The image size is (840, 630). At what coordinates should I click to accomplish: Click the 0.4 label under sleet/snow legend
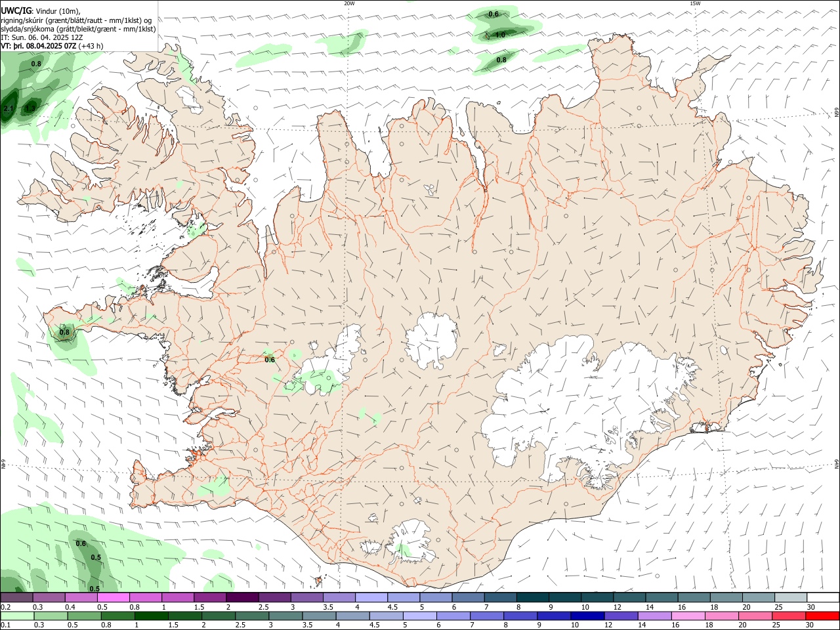coord(70,607)
